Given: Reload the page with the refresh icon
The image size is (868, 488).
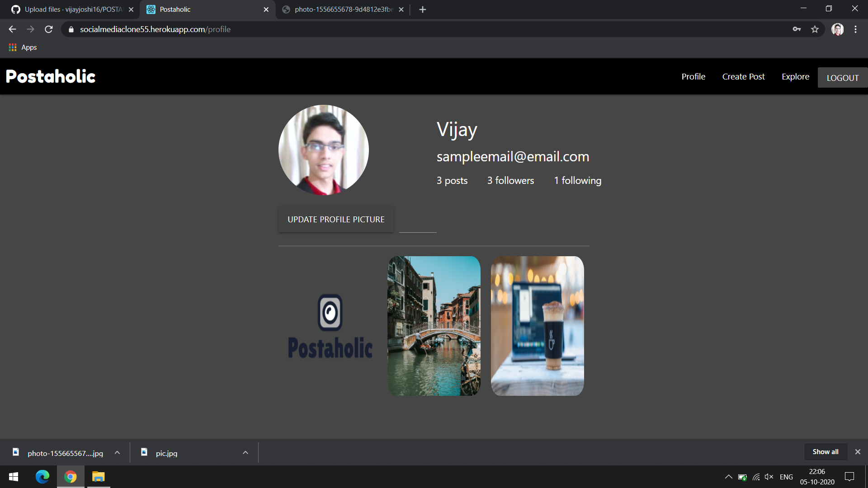Looking at the screenshot, I should coord(49,29).
